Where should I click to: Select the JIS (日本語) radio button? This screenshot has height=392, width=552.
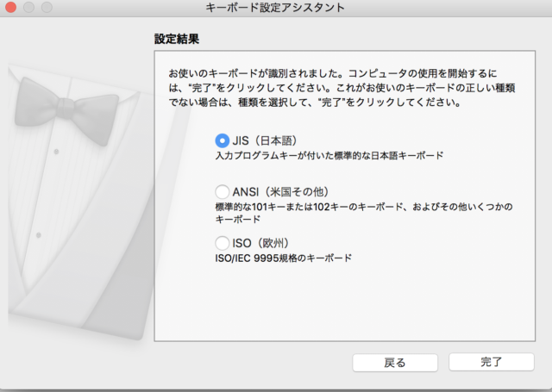point(223,140)
